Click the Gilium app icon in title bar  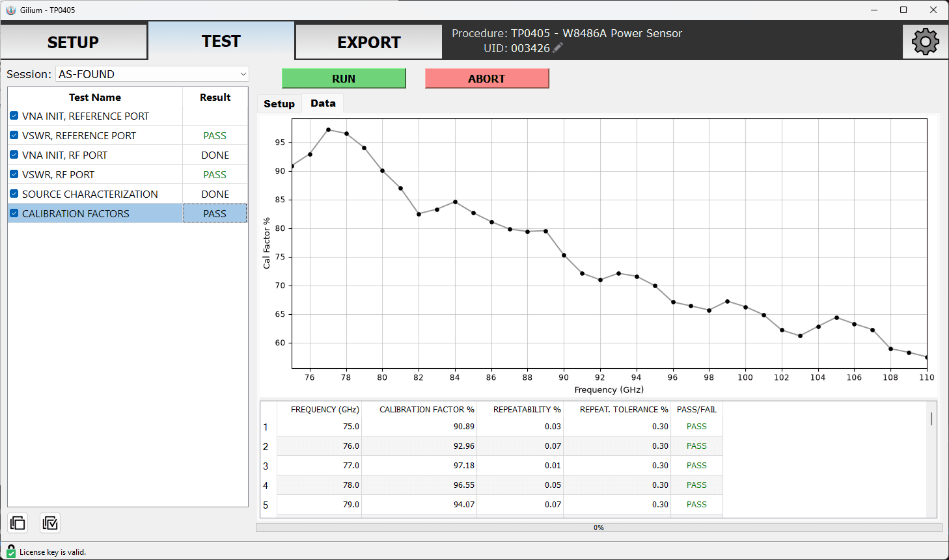click(x=10, y=10)
